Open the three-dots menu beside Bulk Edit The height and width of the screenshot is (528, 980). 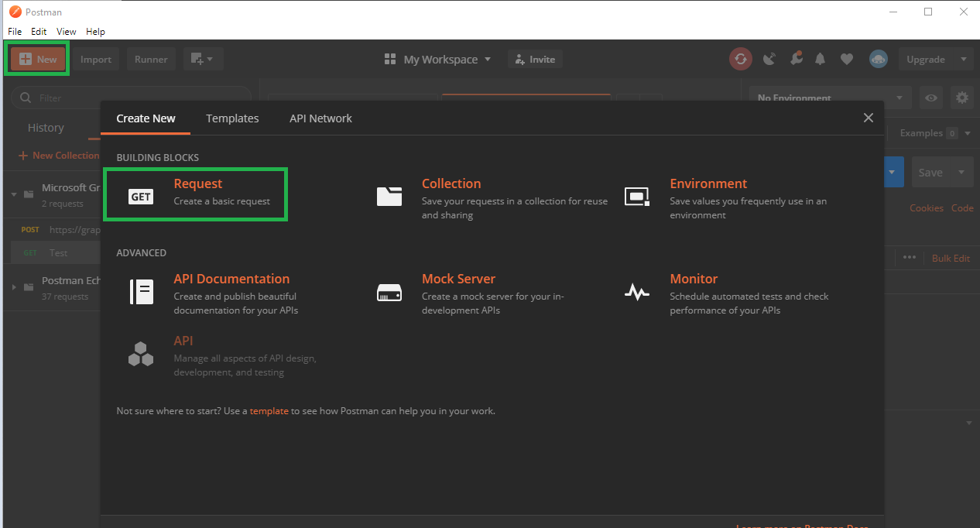pyautogui.click(x=909, y=258)
